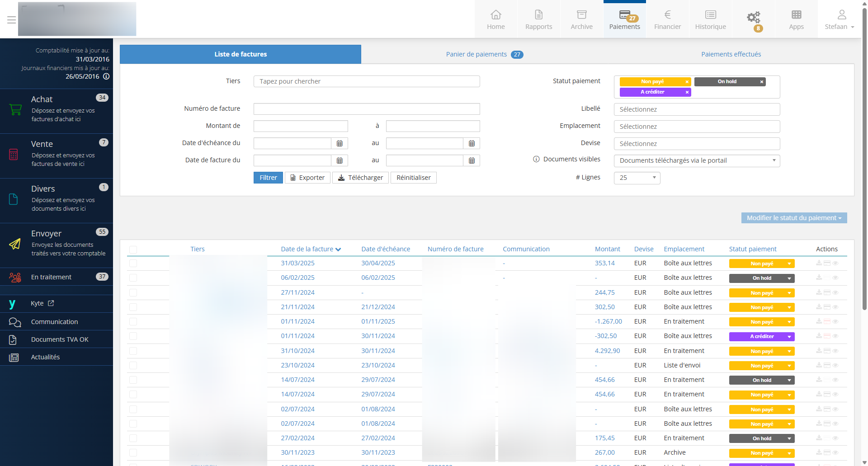This screenshot has width=868, height=466.
Task: Open the Achat shopping cart section
Action: click(57, 109)
